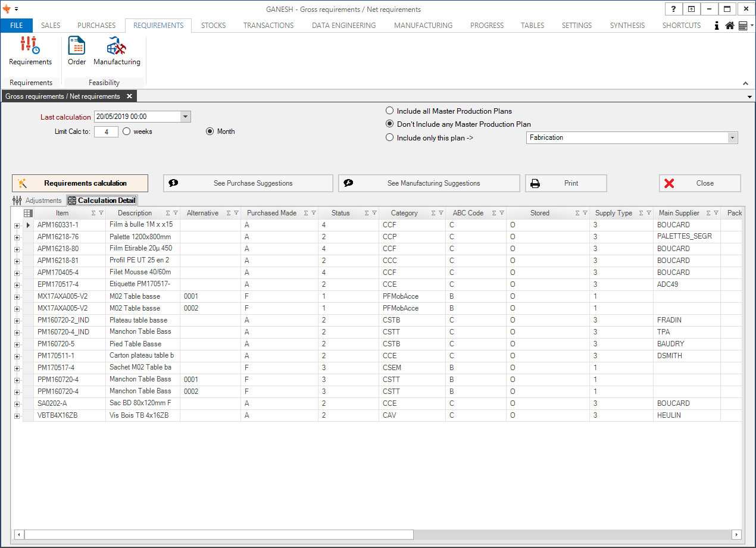This screenshot has height=548, width=756.
Task: Click See Purchase Suggestions button
Action: [248, 183]
